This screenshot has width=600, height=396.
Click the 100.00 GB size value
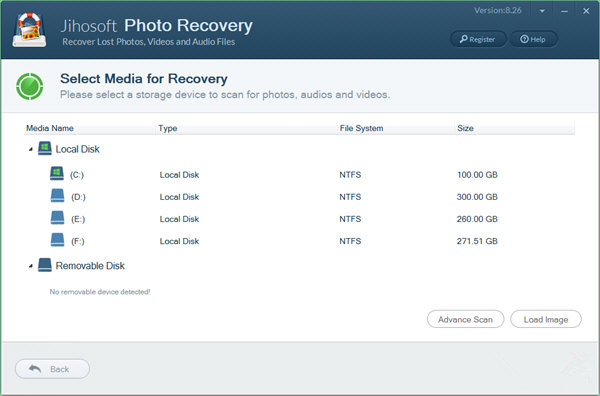coord(477,175)
